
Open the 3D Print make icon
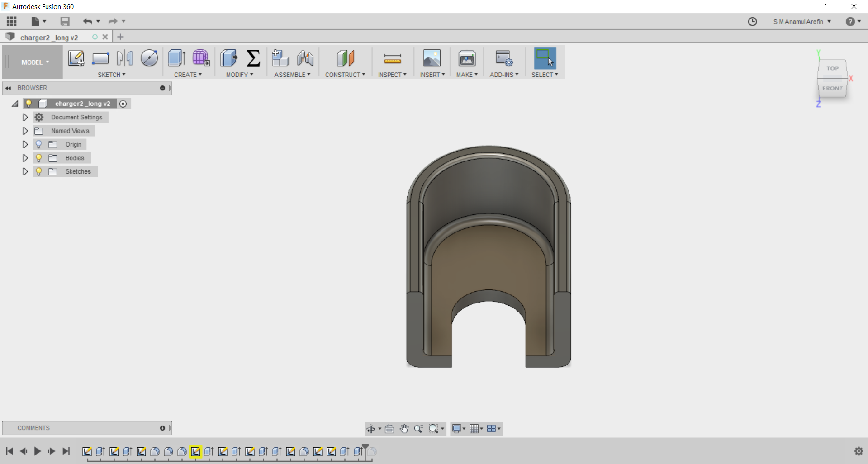click(467, 58)
